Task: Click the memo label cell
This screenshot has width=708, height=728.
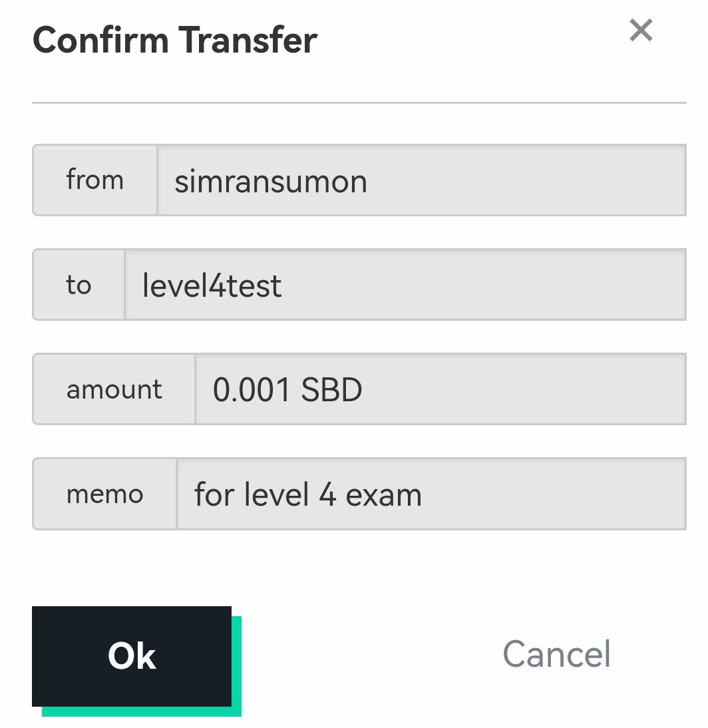Action: click(x=104, y=494)
